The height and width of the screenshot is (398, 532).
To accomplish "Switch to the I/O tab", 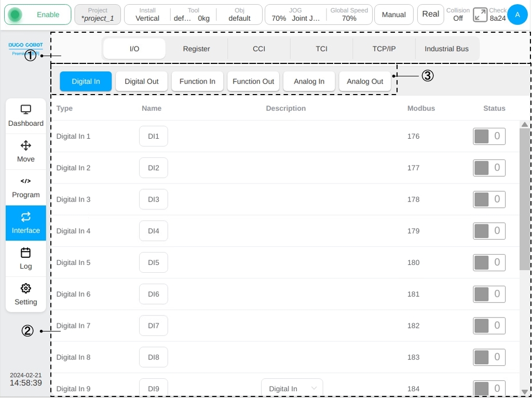I will 134,49.
